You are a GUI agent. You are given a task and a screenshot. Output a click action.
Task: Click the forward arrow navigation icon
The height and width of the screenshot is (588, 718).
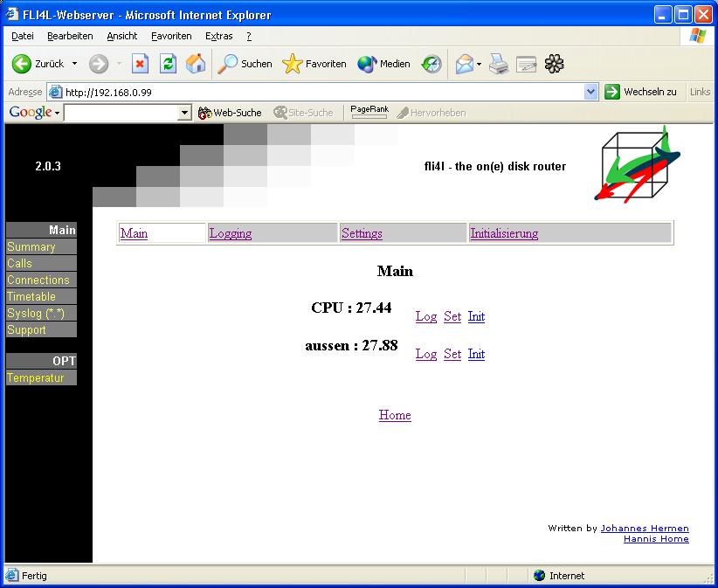(x=99, y=64)
